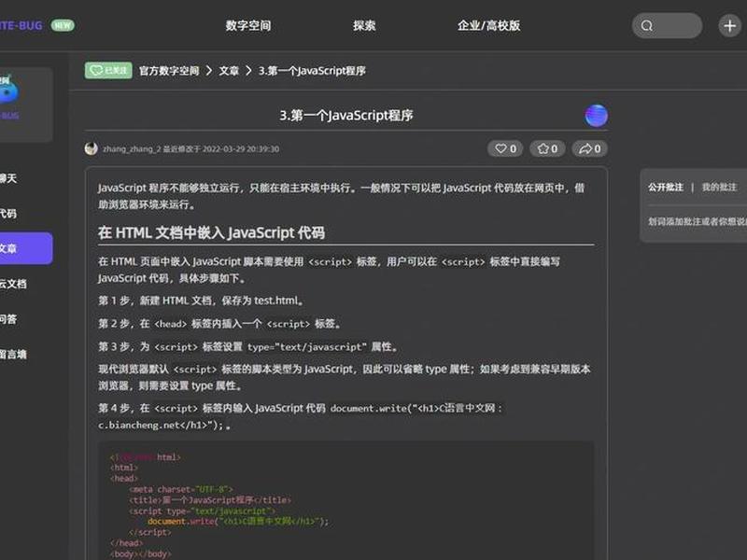The height and width of the screenshot is (560, 747).
Task: Click the inline code type="text/javascript"
Action: tap(307, 346)
